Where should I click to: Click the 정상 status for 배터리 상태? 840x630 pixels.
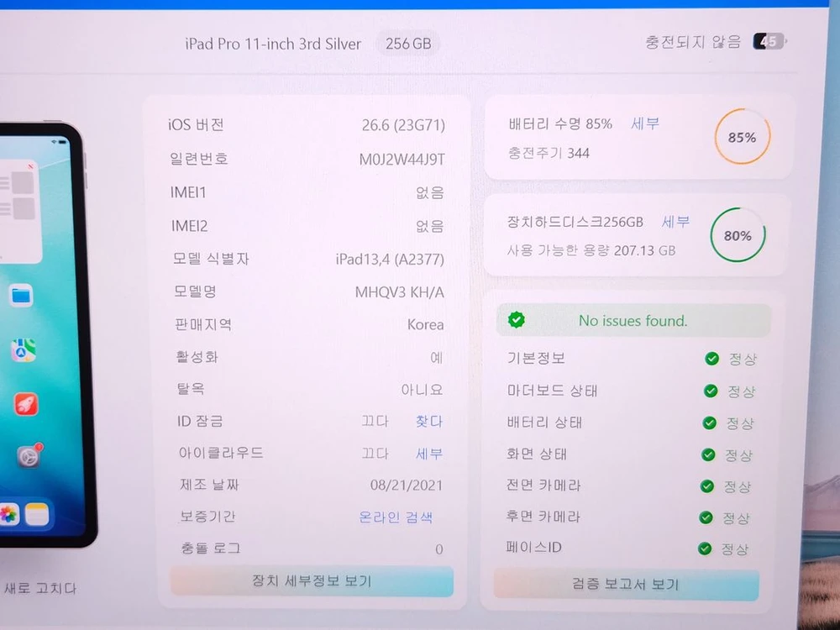[x=740, y=423]
